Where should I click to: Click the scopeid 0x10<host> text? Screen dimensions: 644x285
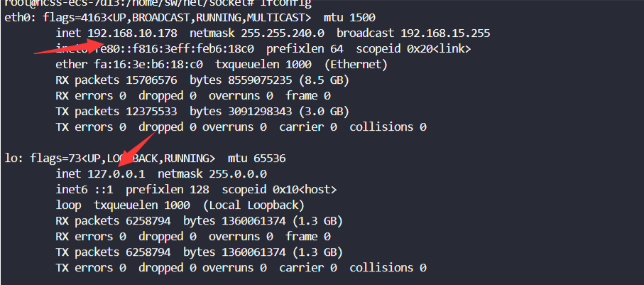(279, 190)
